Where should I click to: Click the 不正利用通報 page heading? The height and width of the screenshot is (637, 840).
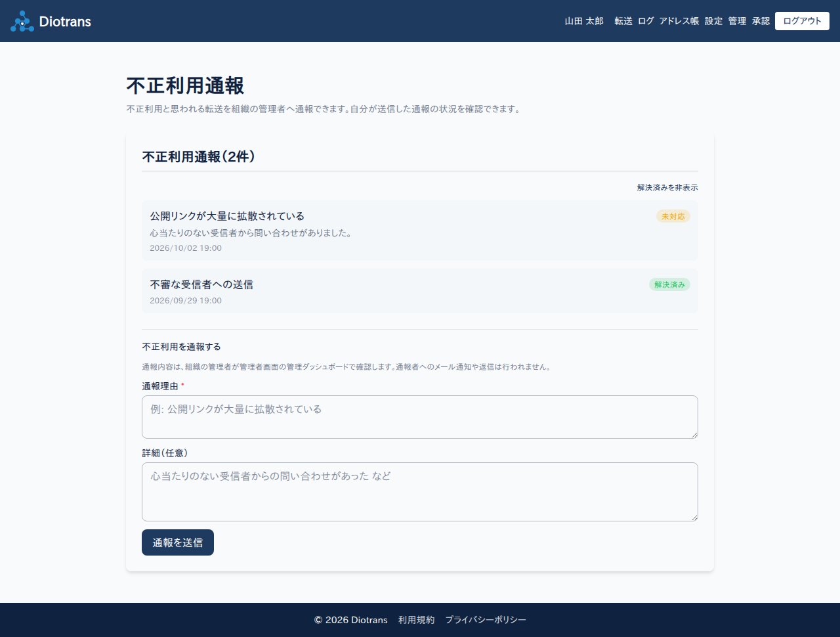(185, 86)
